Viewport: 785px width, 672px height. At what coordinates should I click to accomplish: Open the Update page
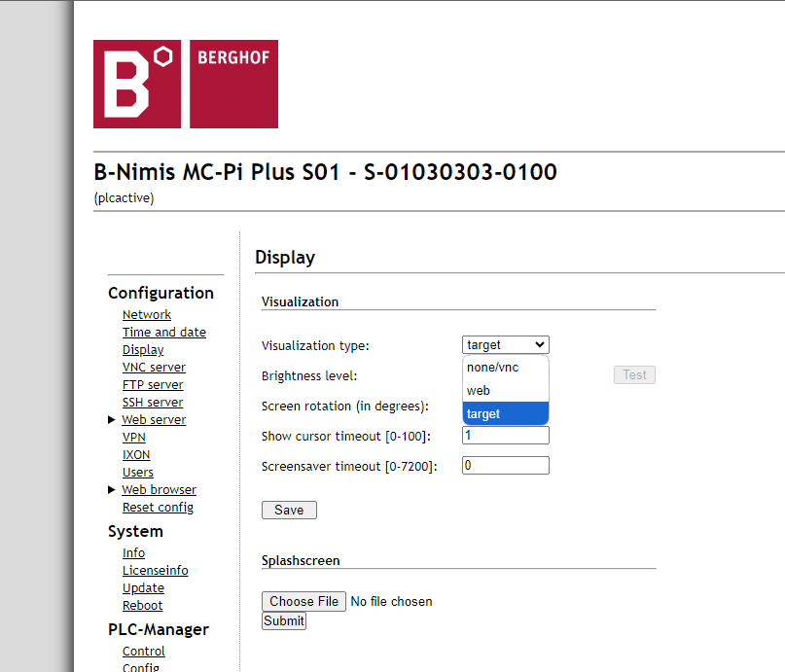pos(144,588)
